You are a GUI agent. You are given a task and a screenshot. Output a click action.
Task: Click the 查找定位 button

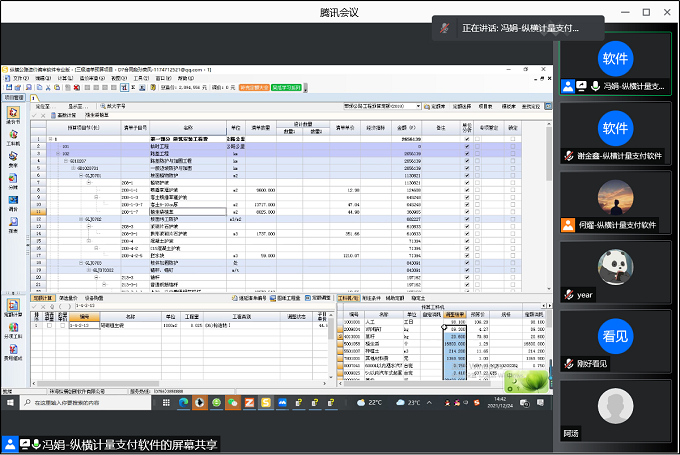(x=531, y=106)
